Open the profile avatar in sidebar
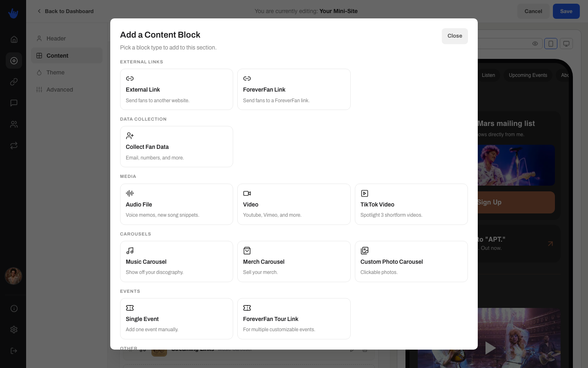588x368 pixels. pyautogui.click(x=13, y=276)
